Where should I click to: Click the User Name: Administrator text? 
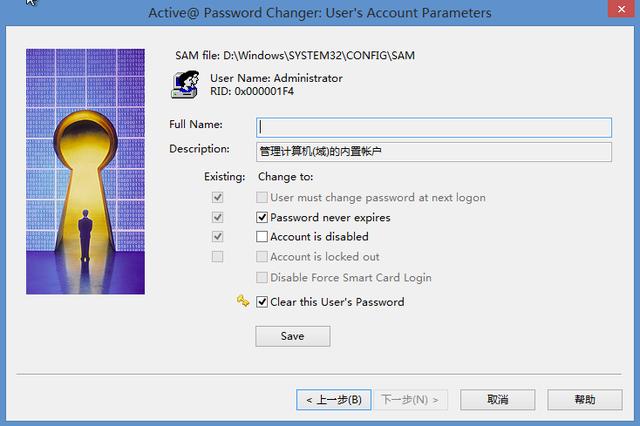click(276, 78)
